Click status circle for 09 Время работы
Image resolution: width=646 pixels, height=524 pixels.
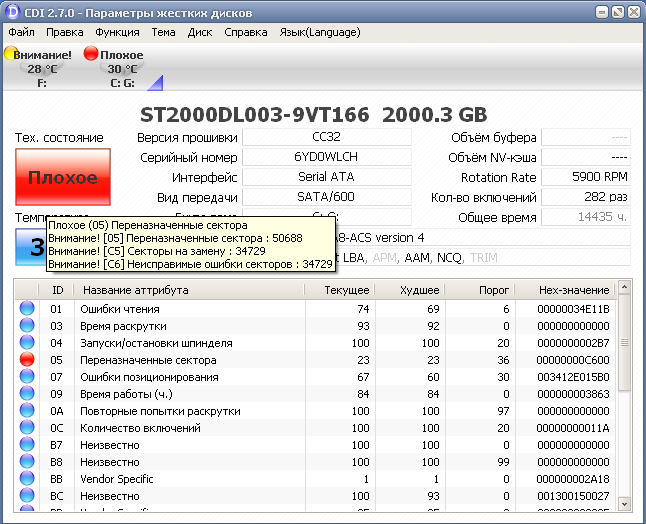point(27,393)
